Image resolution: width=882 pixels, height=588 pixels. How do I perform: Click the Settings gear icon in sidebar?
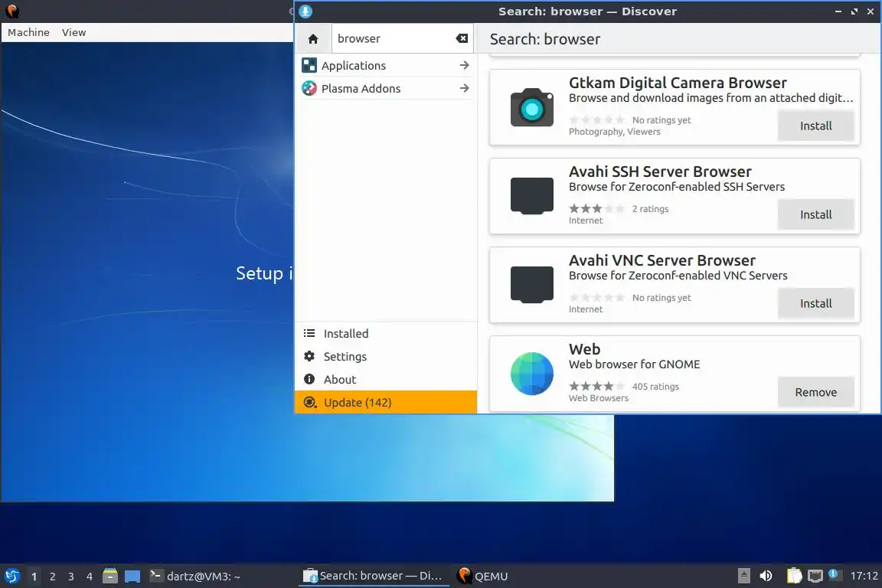(x=309, y=356)
